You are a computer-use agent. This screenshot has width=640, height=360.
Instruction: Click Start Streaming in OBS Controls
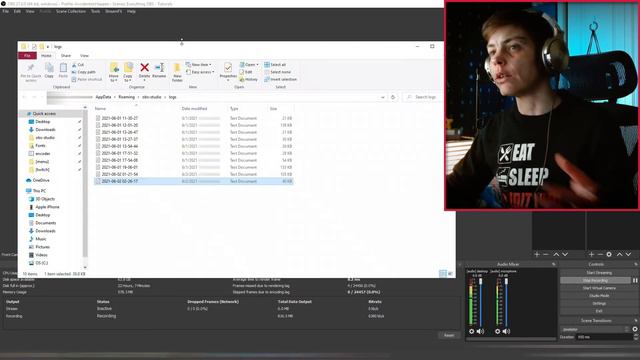click(599, 273)
